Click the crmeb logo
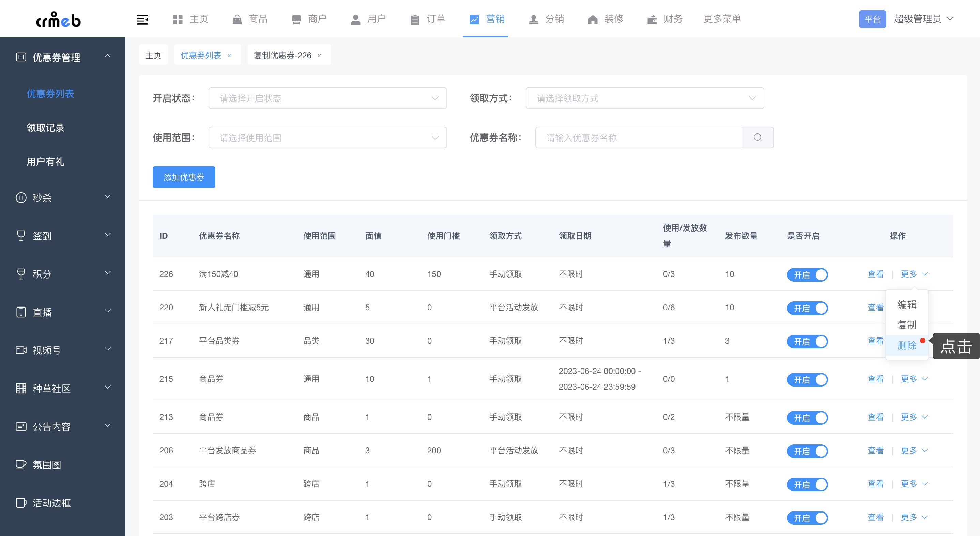This screenshot has width=980, height=536. click(58, 19)
